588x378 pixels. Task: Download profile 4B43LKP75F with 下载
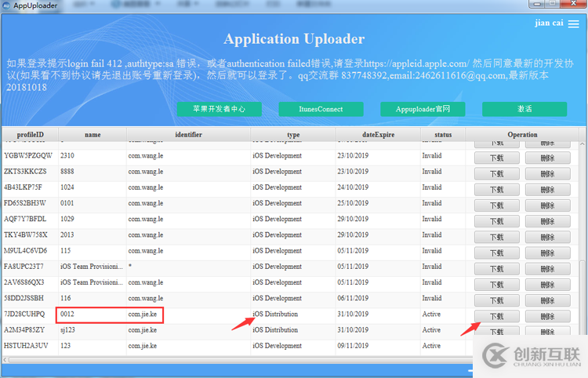click(x=497, y=190)
